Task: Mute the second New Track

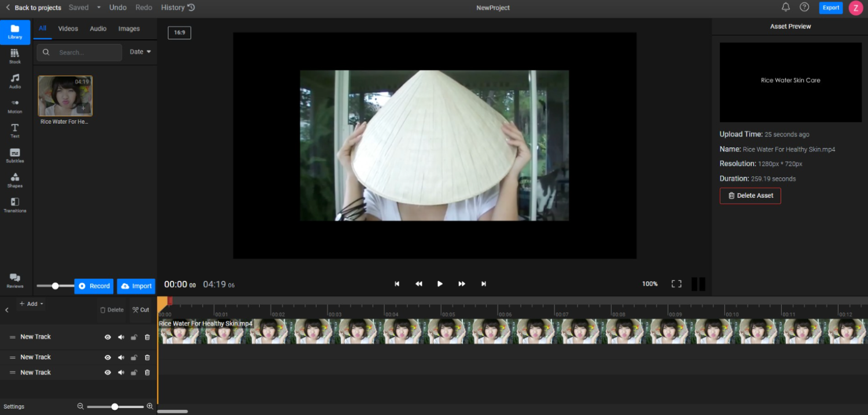Action: click(121, 357)
